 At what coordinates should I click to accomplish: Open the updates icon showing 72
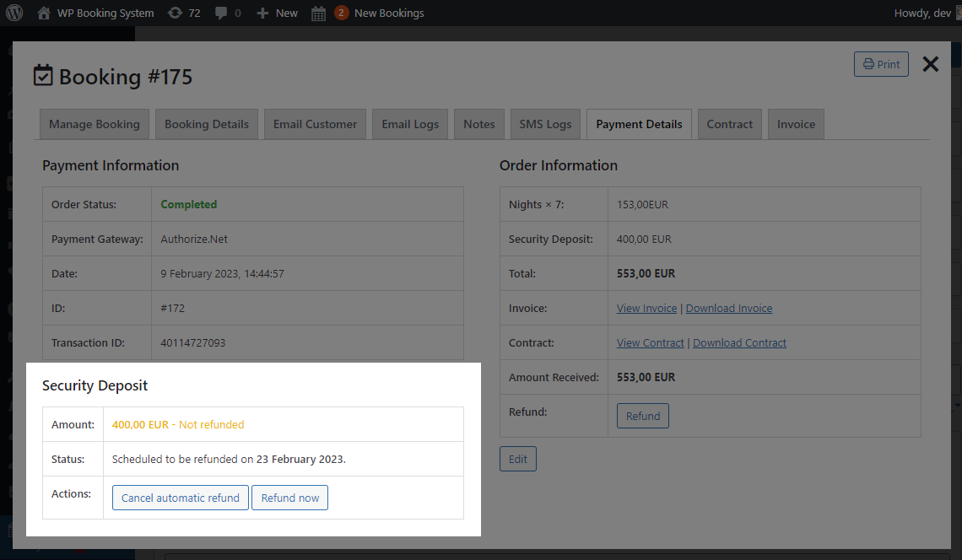[x=175, y=13]
